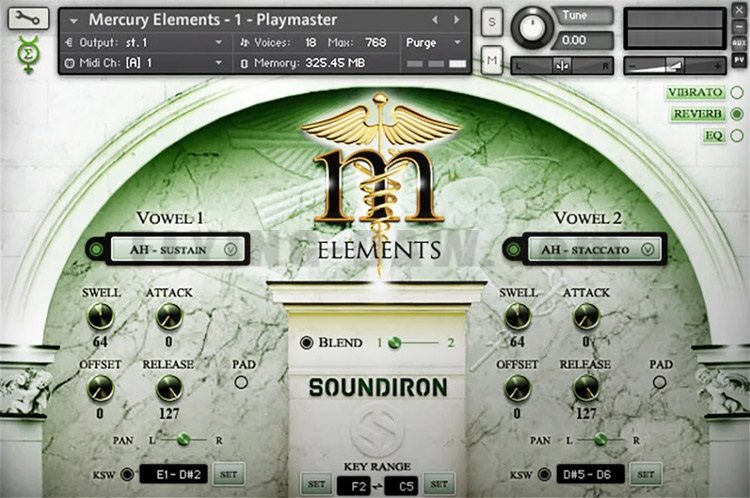Adjust the Tune knob

[531, 27]
